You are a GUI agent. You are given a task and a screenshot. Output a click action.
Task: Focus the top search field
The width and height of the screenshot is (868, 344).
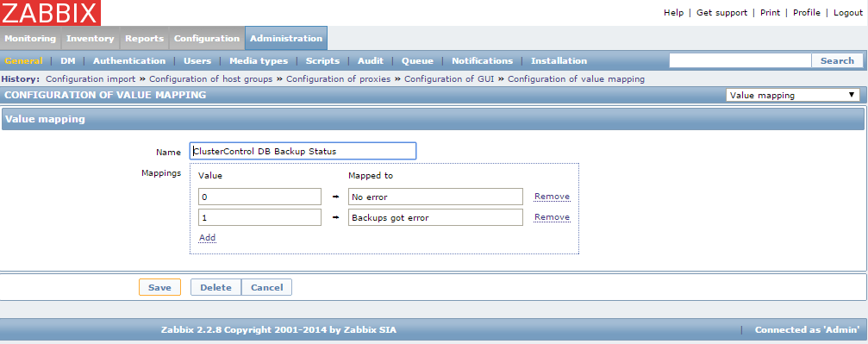(740, 60)
